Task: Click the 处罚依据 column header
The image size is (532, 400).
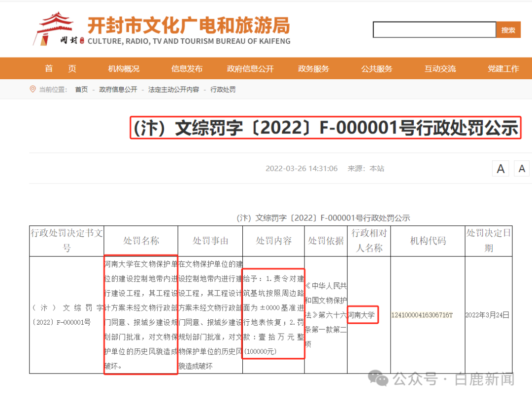Action: tap(326, 241)
